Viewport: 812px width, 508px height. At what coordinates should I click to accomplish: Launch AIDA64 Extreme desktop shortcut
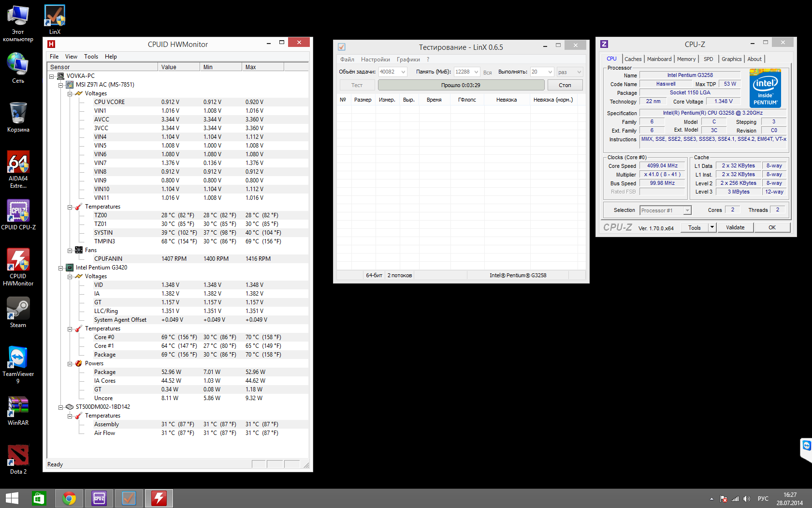(x=18, y=169)
